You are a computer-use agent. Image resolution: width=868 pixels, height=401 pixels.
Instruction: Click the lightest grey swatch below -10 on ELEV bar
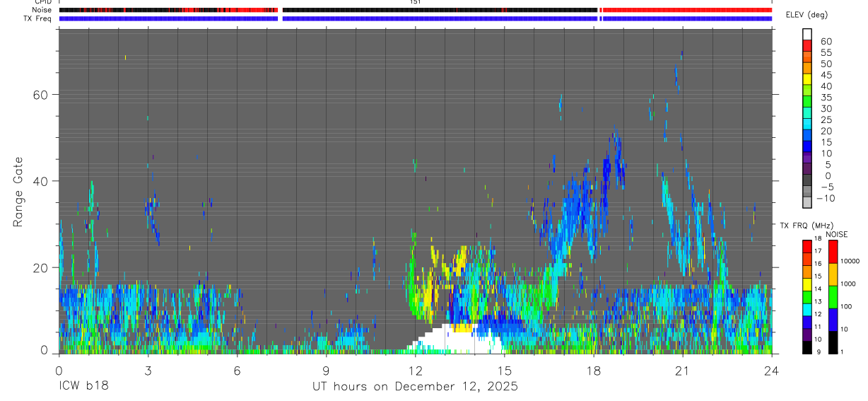tap(807, 202)
